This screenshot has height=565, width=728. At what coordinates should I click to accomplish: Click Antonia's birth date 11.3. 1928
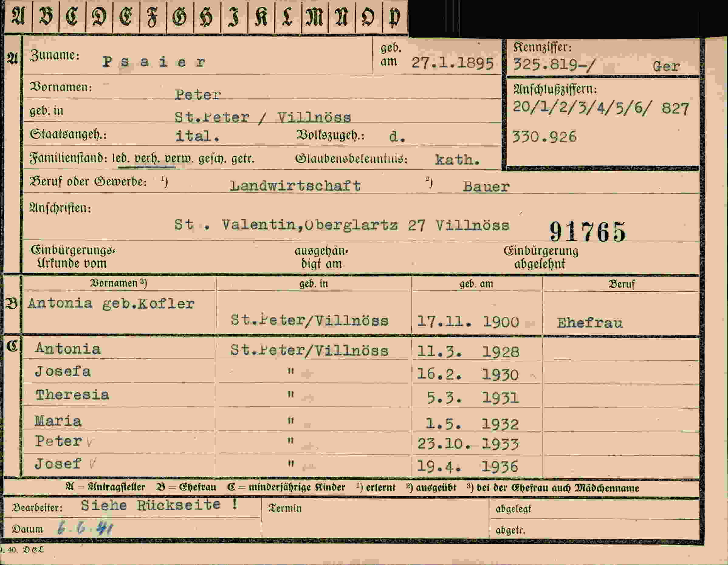click(x=468, y=352)
